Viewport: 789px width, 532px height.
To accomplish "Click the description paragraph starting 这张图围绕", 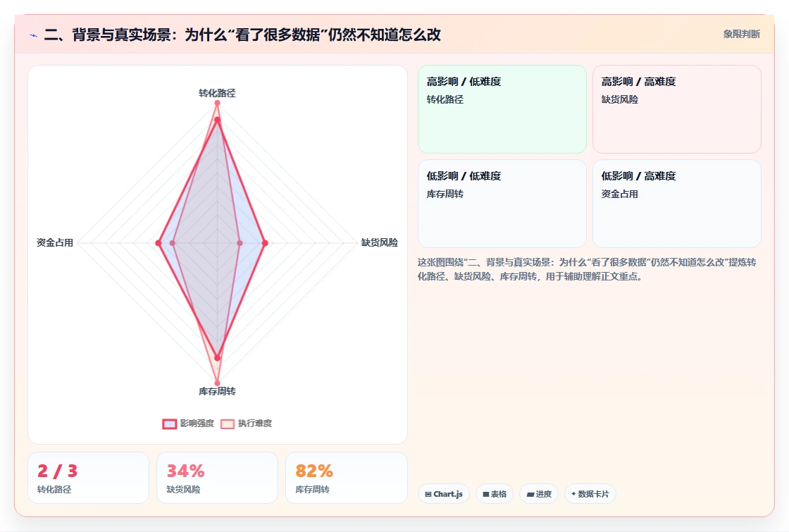I will click(587, 269).
